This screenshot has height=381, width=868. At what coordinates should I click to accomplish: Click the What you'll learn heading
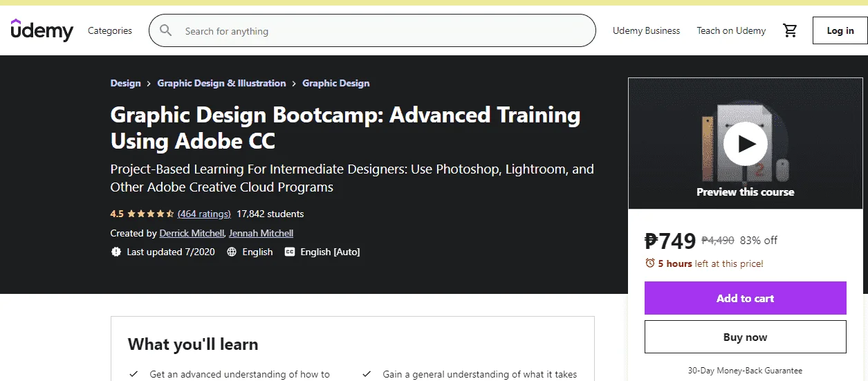pos(193,344)
